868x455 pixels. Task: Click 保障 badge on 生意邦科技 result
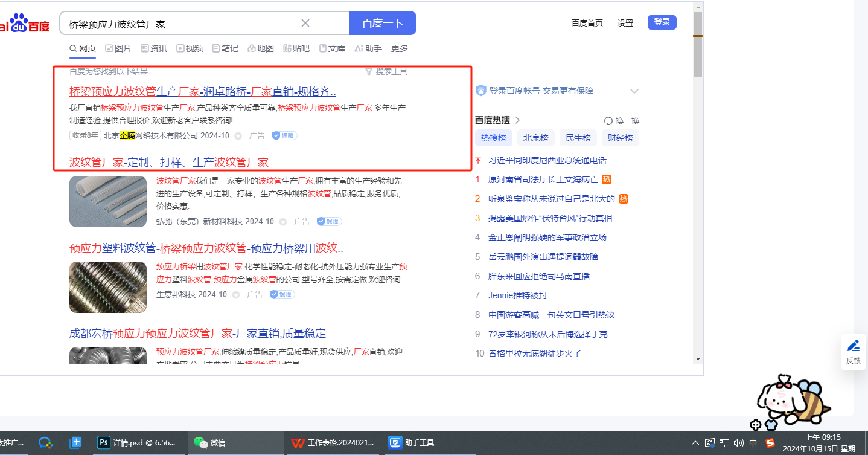pos(282,294)
